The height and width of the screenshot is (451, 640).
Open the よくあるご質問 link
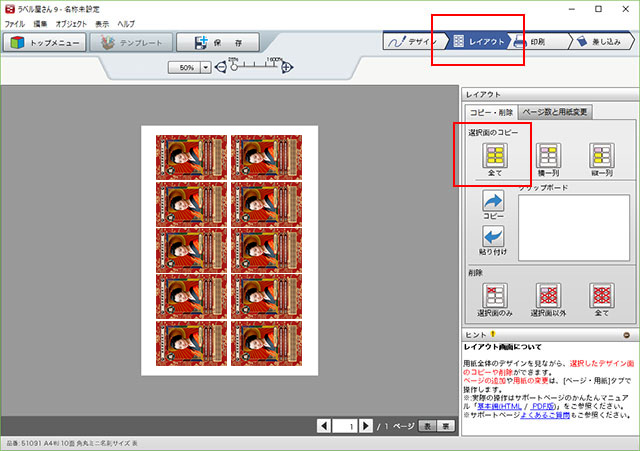[545, 415]
